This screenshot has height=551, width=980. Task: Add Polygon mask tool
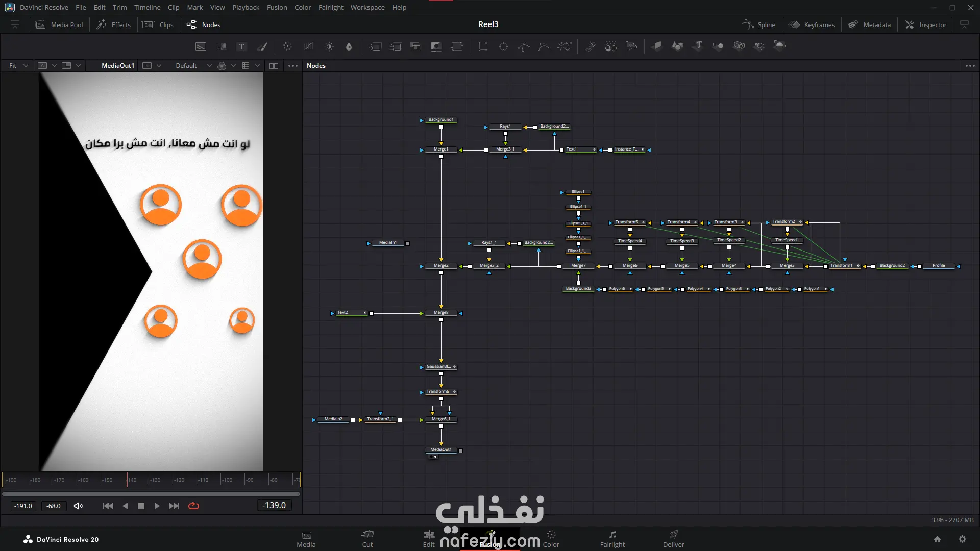pyautogui.click(x=524, y=46)
